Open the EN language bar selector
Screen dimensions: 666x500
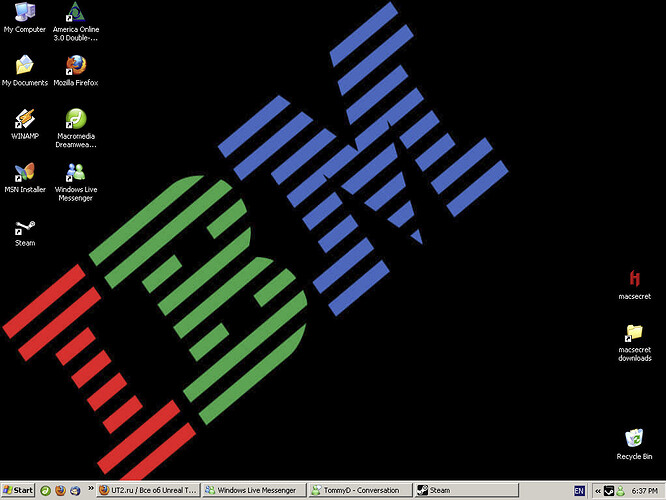(579, 491)
